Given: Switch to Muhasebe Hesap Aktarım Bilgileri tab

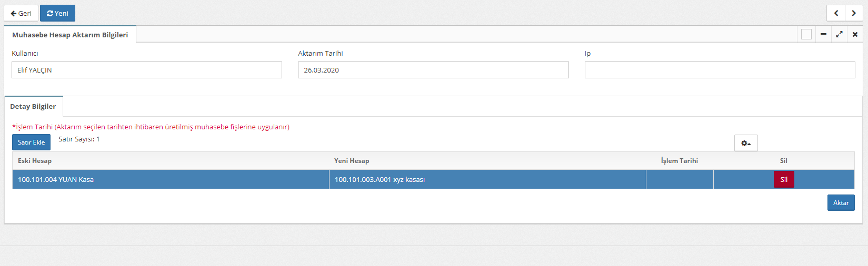Looking at the screenshot, I should (x=70, y=35).
